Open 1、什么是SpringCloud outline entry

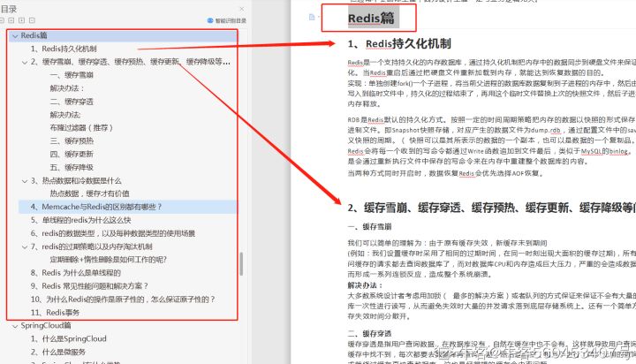tap(69, 338)
